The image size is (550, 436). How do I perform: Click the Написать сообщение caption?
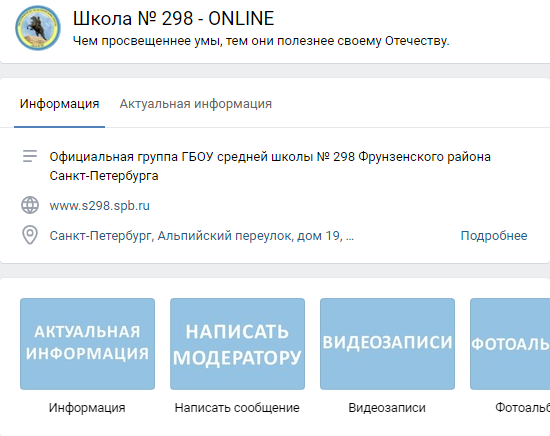click(x=237, y=408)
